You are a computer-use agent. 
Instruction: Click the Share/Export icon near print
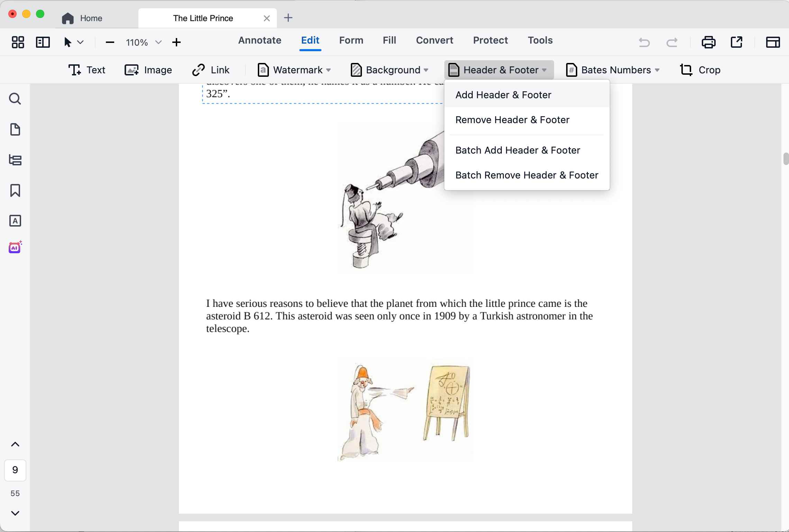click(736, 42)
